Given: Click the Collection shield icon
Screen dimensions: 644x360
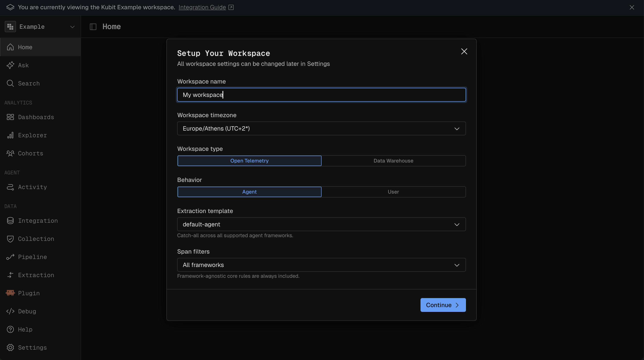Looking at the screenshot, I should click(x=10, y=239).
